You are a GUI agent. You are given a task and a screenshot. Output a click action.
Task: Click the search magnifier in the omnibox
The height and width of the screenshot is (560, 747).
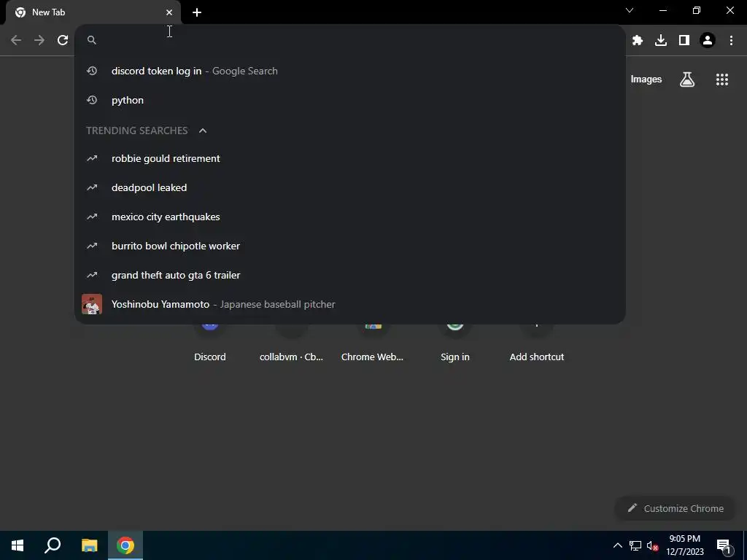[92, 40]
